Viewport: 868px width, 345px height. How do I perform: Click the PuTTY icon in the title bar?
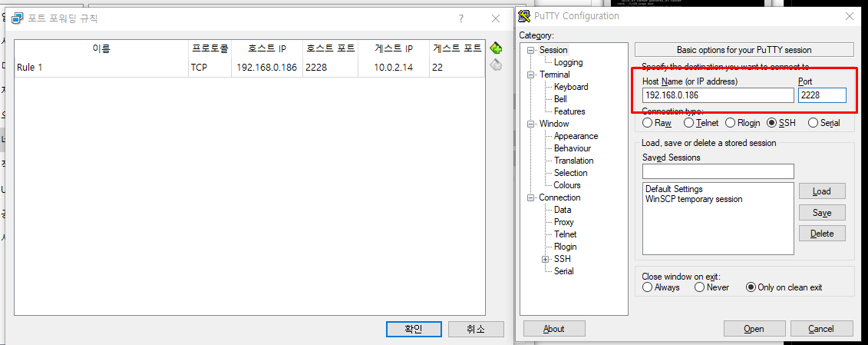click(x=524, y=16)
